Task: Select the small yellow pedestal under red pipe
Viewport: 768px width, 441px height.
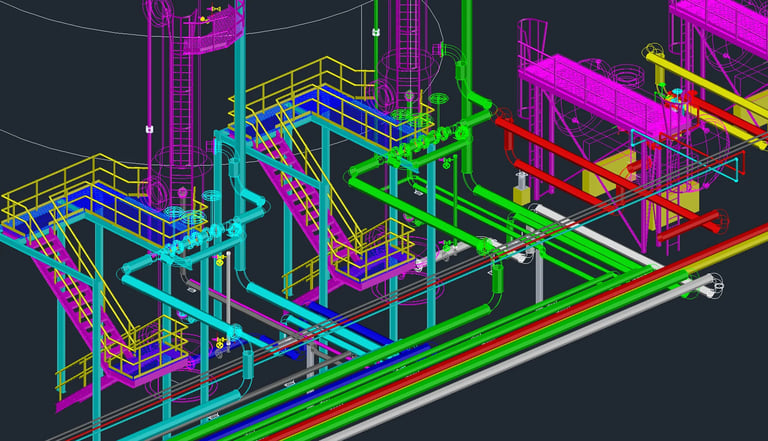Action: point(522,195)
